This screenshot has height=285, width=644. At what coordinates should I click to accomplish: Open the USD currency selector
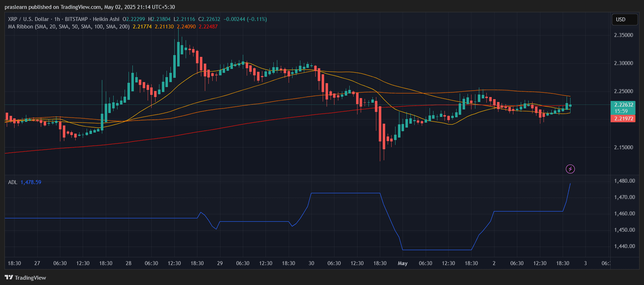[624, 20]
